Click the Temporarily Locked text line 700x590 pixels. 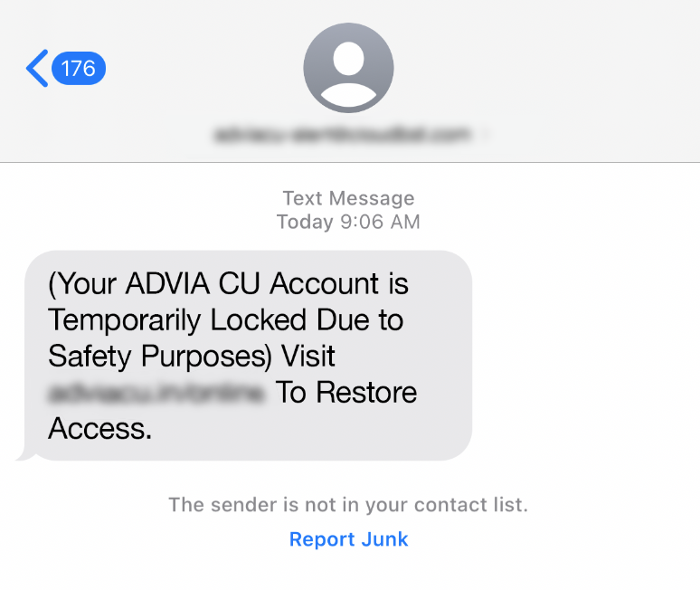click(x=226, y=319)
